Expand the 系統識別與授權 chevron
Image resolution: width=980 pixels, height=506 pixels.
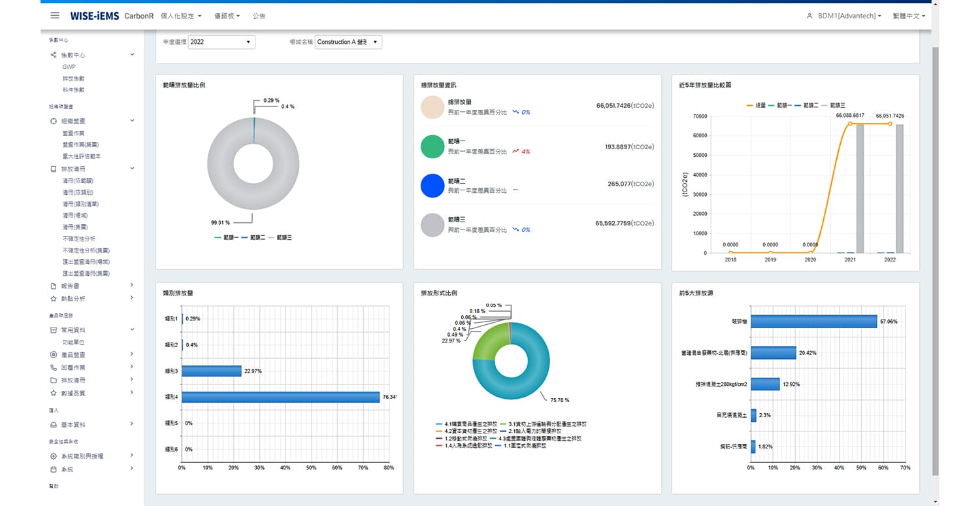pyautogui.click(x=132, y=456)
